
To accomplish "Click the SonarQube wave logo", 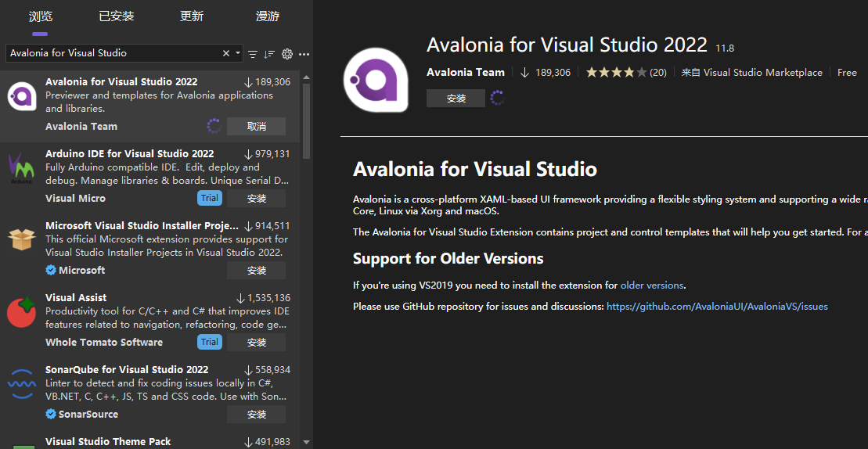I will tap(22, 384).
